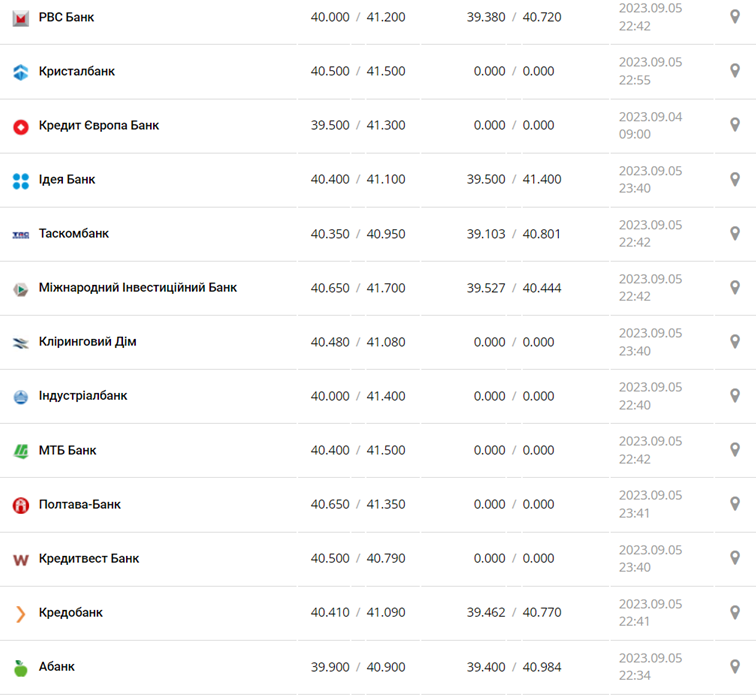Click the МТБ Банк logo icon
Viewport: 756px width, 697px height.
(20, 450)
